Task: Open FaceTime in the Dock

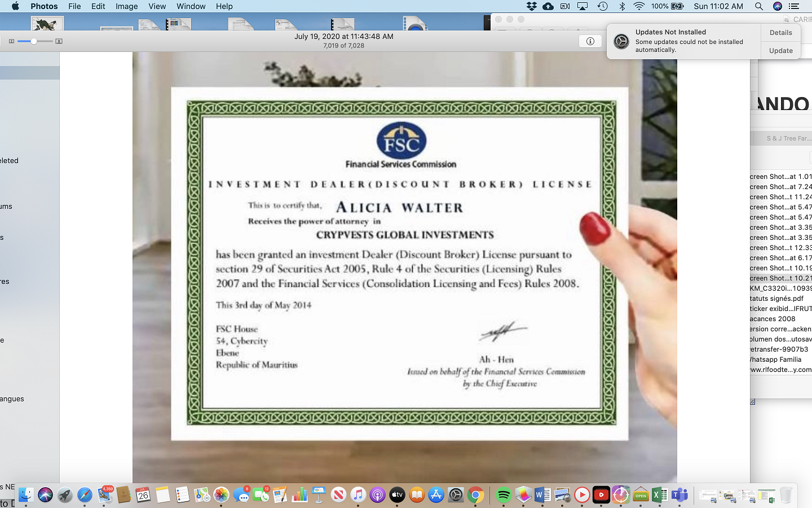Action: [x=261, y=495]
